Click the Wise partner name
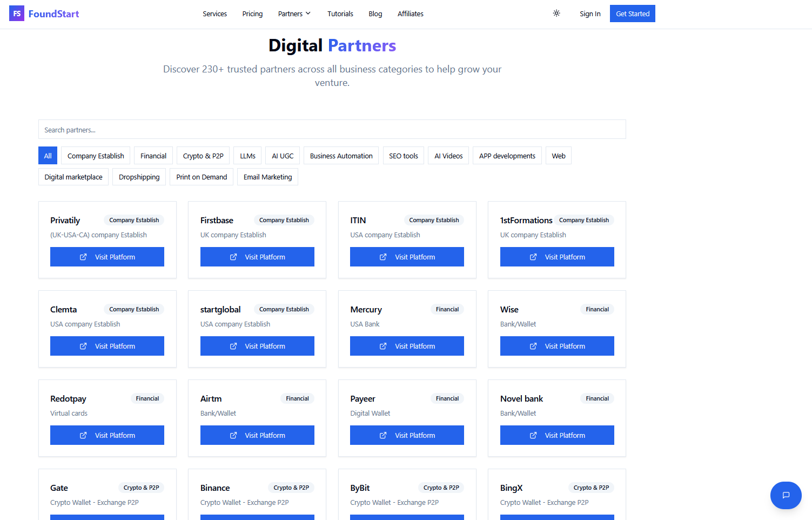The width and height of the screenshot is (812, 520). click(509, 309)
